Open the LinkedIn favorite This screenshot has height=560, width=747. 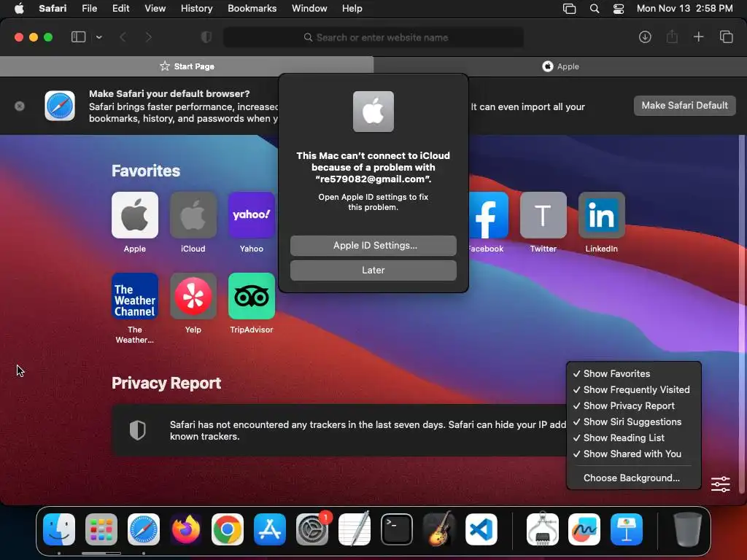[x=601, y=215]
